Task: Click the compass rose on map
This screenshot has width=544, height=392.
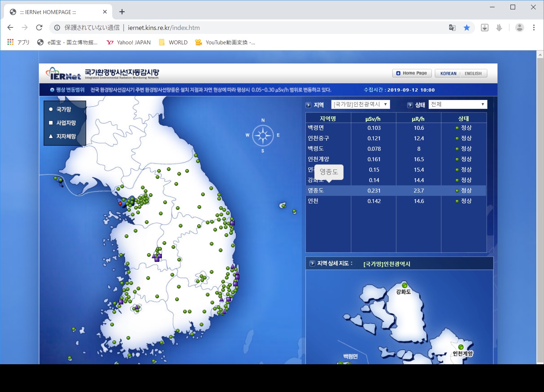Action: coord(263,136)
